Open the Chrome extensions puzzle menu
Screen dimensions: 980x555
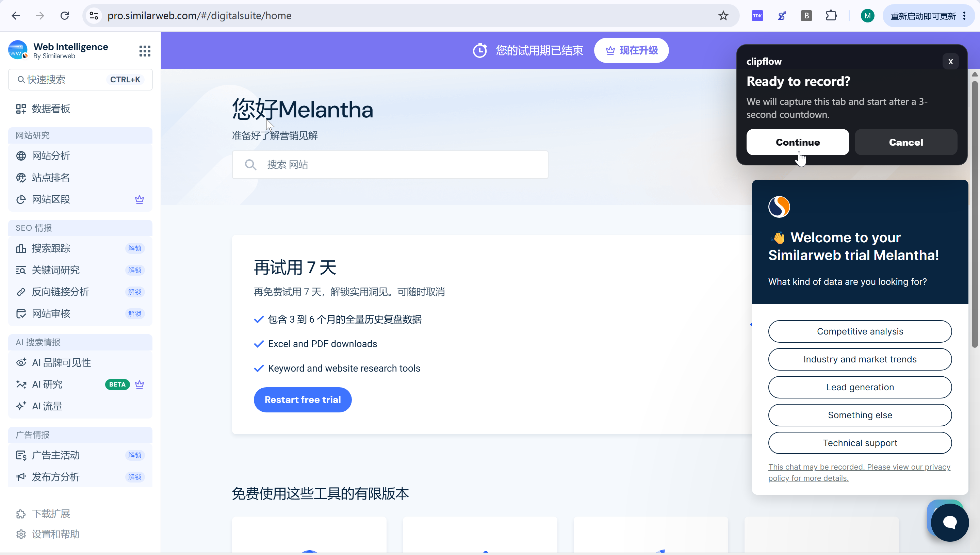click(x=831, y=16)
